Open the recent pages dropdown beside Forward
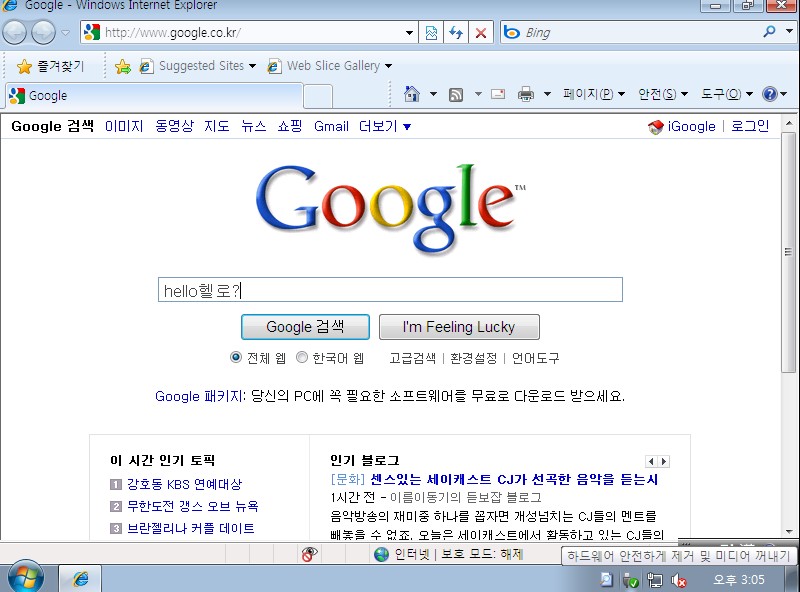800x592 pixels. pyautogui.click(x=65, y=33)
